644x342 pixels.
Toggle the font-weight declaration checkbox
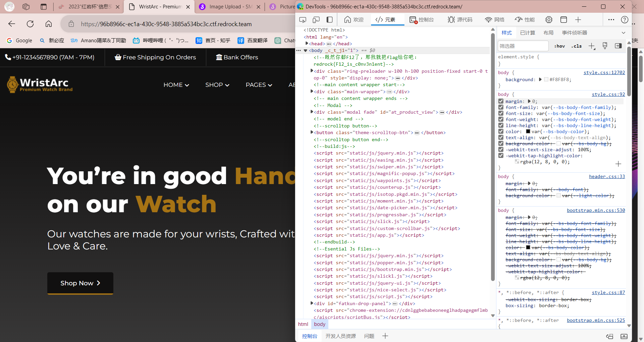pyautogui.click(x=501, y=119)
